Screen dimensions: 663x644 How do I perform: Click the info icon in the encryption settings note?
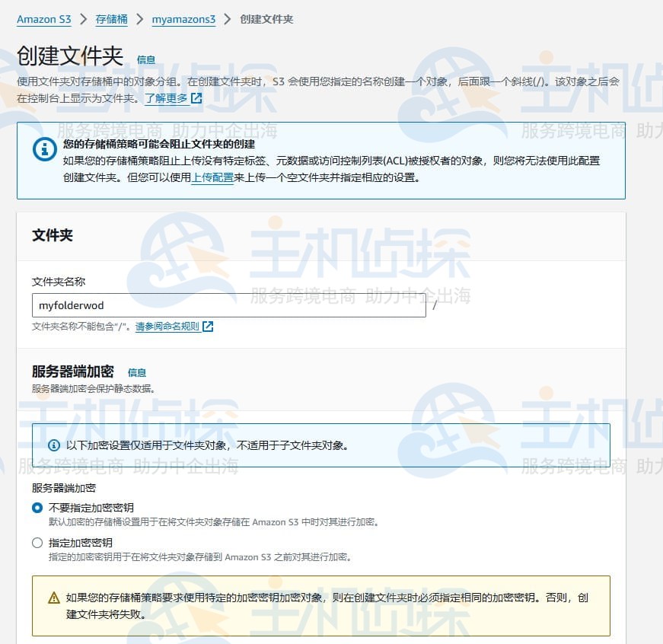pos(53,445)
